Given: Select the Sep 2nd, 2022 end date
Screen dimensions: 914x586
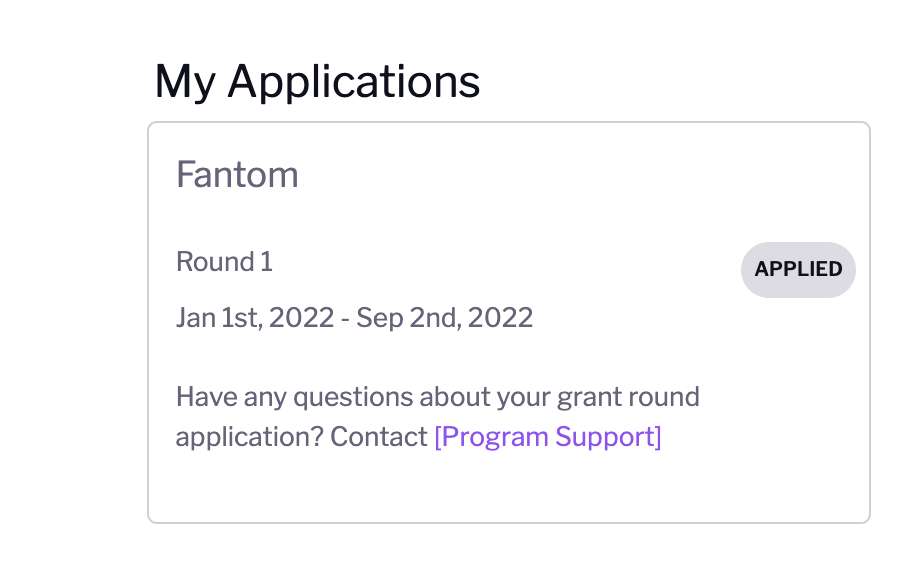Looking at the screenshot, I should 462,317.
